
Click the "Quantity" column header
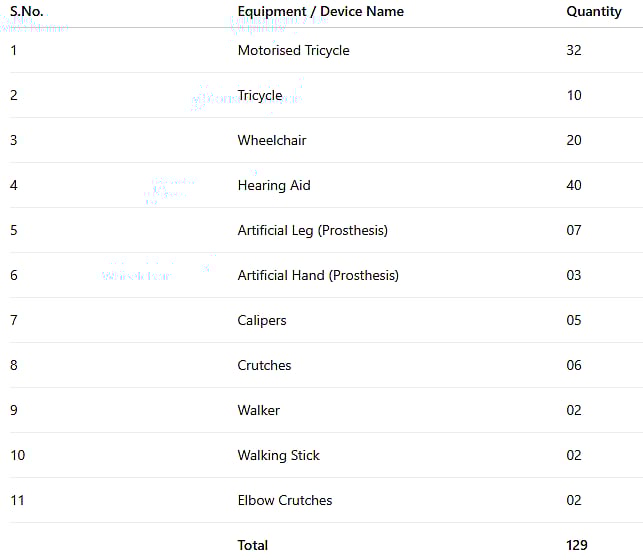click(x=593, y=11)
